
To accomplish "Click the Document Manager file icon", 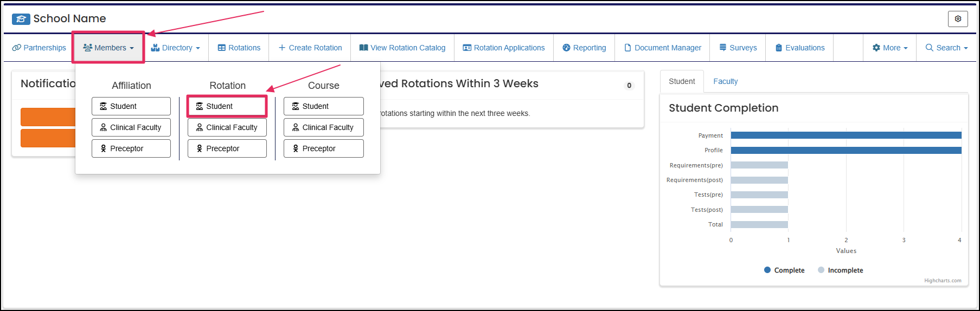I will pyautogui.click(x=627, y=48).
